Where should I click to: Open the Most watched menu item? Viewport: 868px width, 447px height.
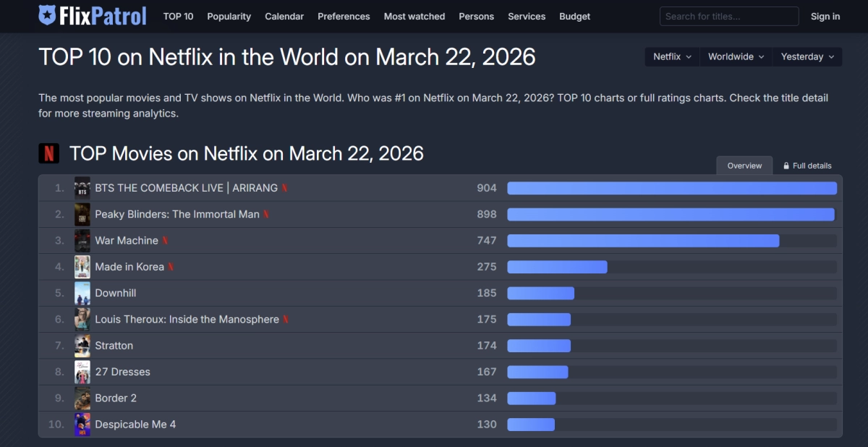pos(414,16)
